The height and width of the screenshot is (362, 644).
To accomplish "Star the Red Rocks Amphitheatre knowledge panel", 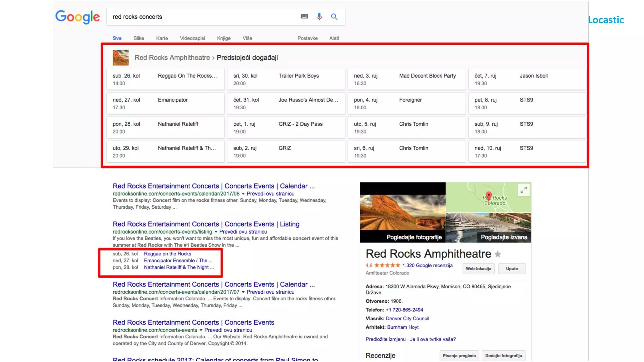I will 498,254.
